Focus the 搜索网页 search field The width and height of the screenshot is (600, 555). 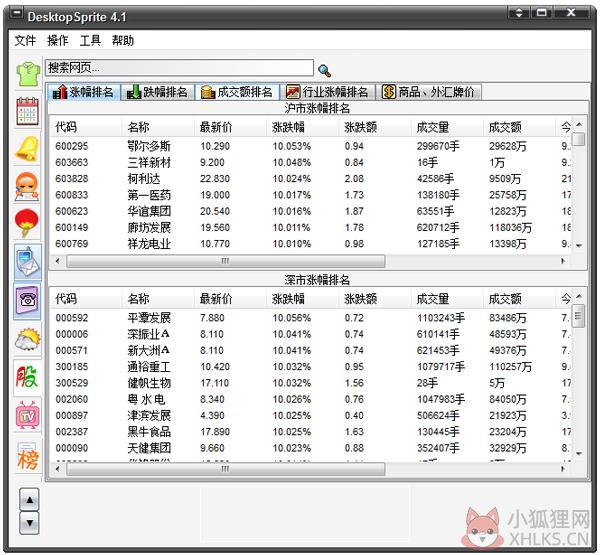click(x=179, y=68)
